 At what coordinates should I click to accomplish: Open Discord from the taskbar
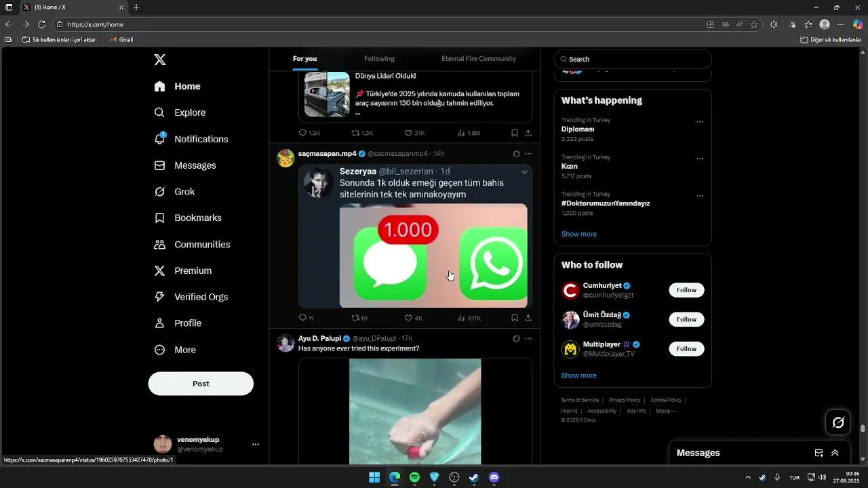(494, 477)
